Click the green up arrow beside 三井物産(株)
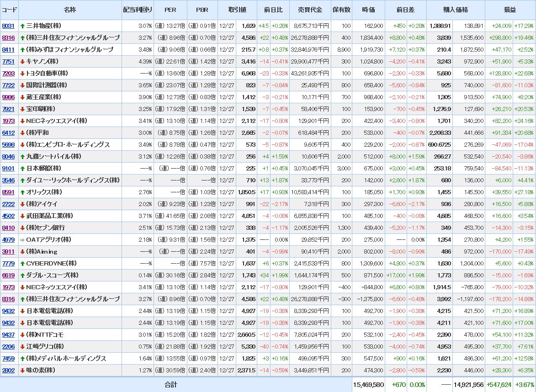 tap(22, 26)
